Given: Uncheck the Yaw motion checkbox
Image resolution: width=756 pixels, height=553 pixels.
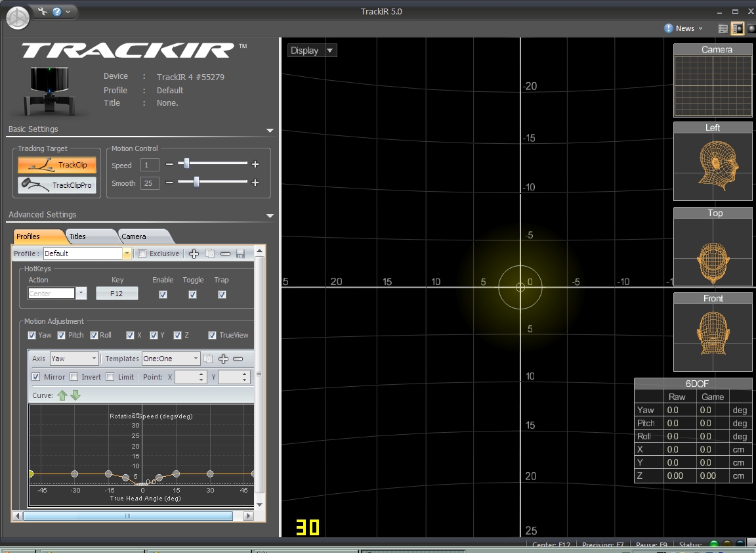Looking at the screenshot, I should pyautogui.click(x=31, y=335).
